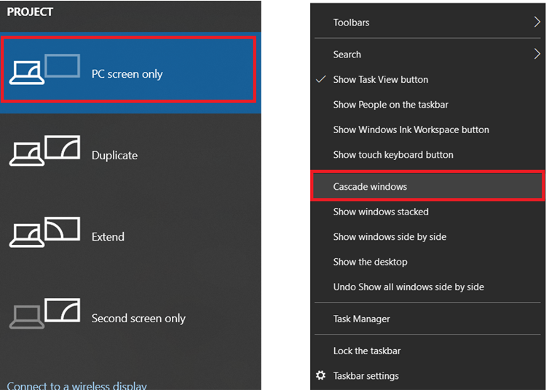Toggle Lock the taskbar option
The height and width of the screenshot is (392, 549).
(367, 351)
